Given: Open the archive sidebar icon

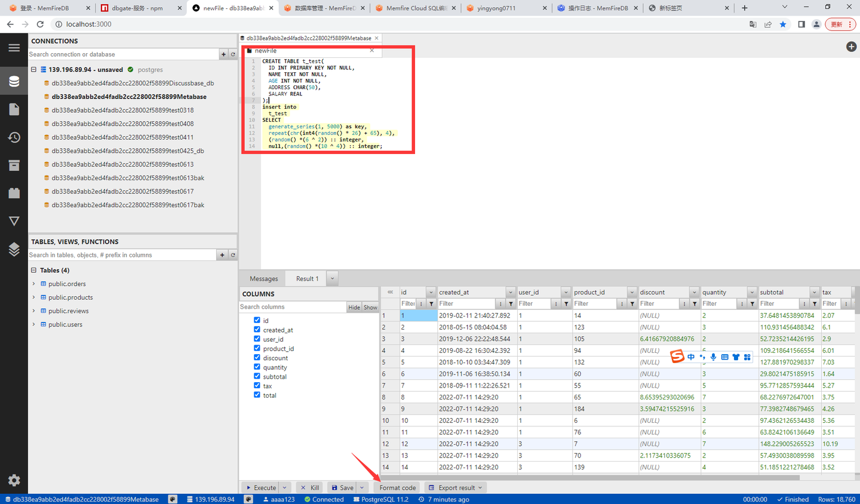Looking at the screenshot, I should pos(14,165).
